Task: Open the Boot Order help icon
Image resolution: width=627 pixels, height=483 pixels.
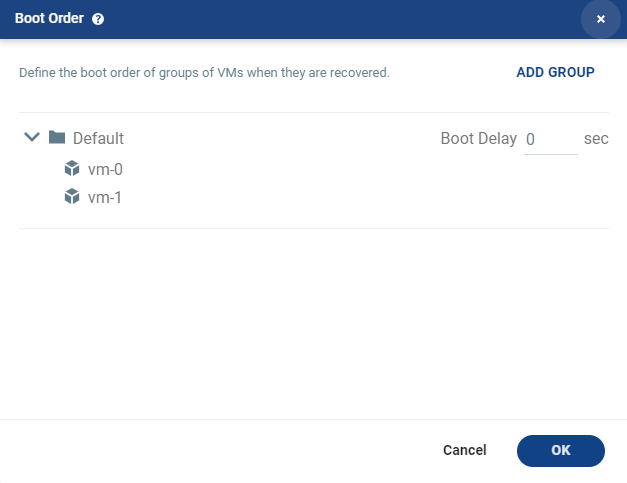Action: pos(98,19)
